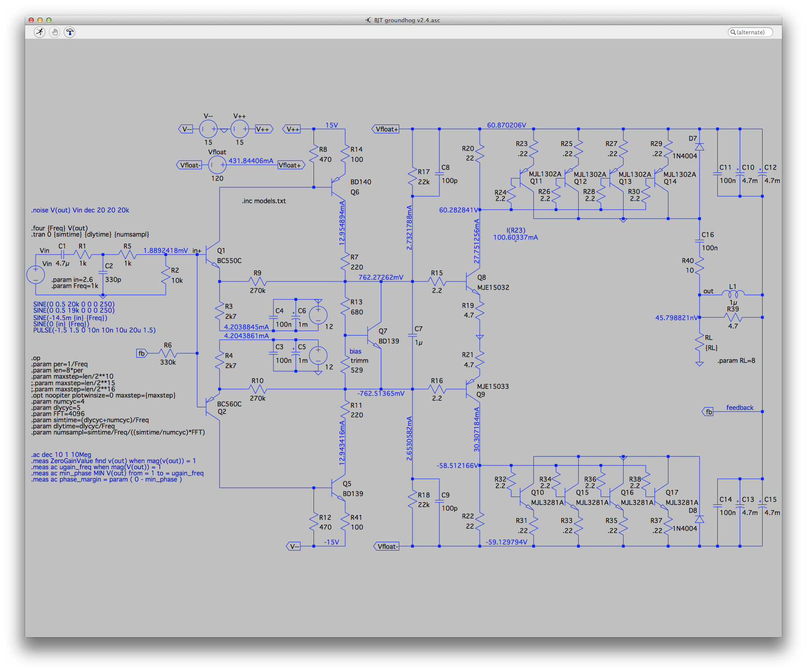Focus the (alternate) search field
Image resolution: width=807 pixels, height=672 pixels.
[x=750, y=32]
